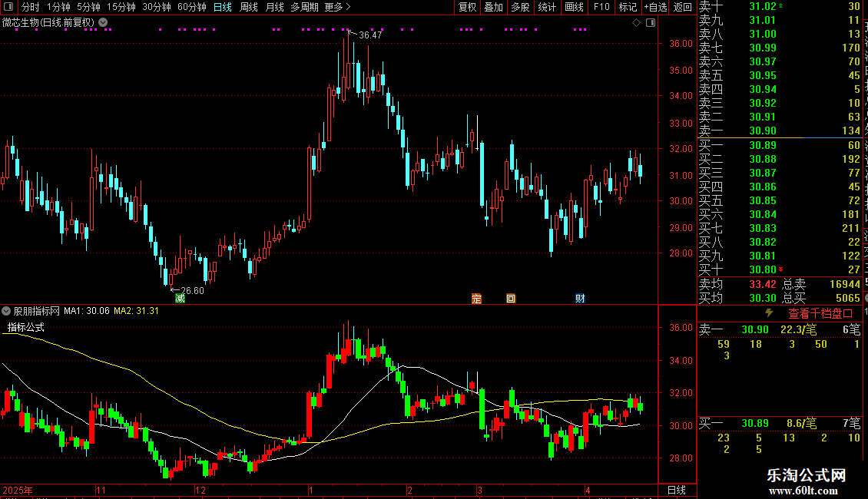Select the 1分钟 period
The width and height of the screenshot is (868, 499).
point(58,7)
